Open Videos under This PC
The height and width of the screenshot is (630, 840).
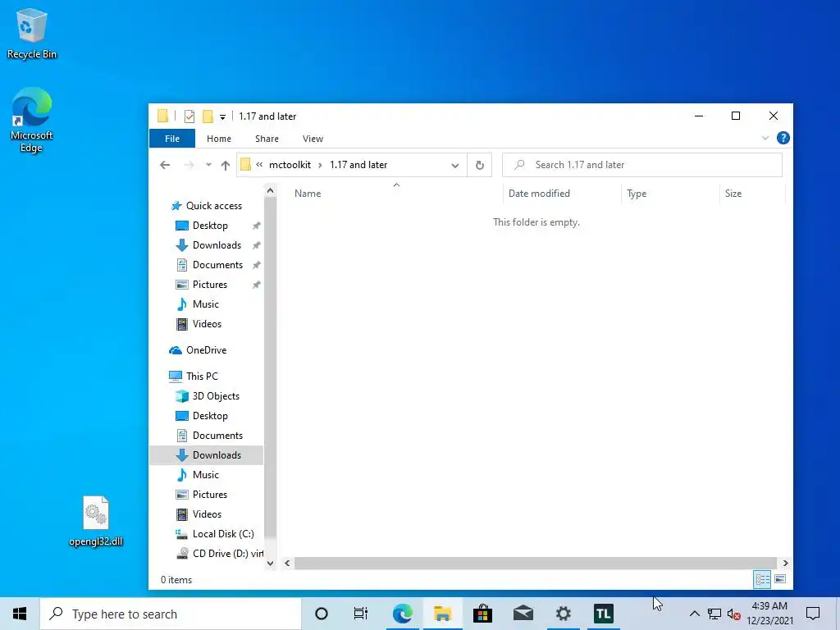207,514
